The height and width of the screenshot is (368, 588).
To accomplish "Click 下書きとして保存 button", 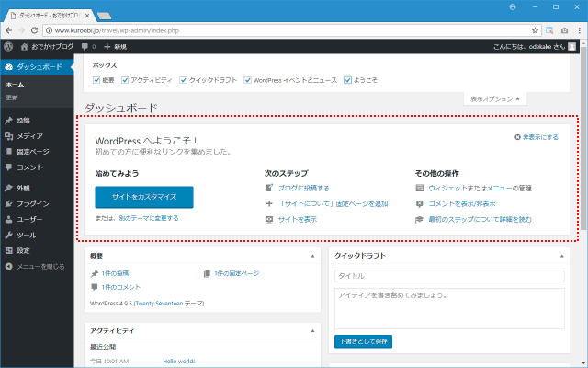I will coord(363,341).
